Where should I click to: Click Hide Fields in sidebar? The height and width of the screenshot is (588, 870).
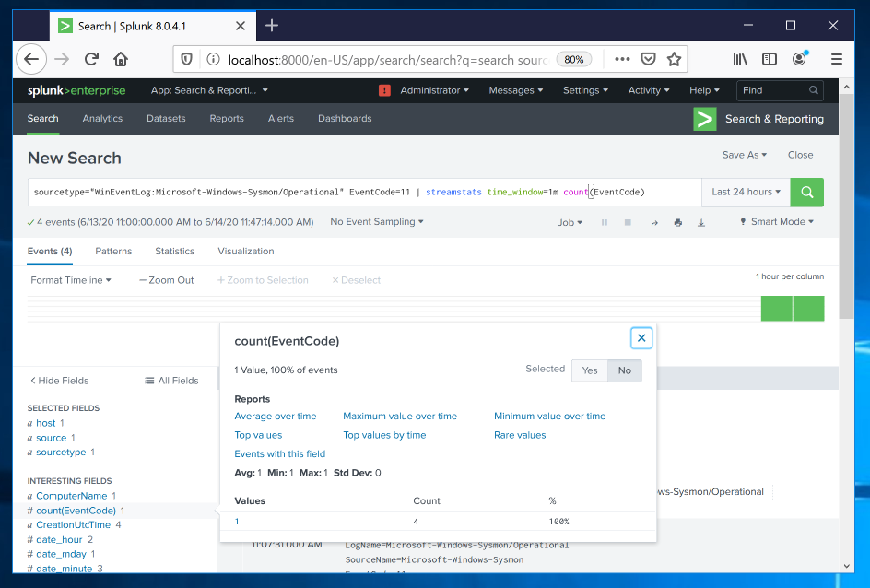click(59, 381)
